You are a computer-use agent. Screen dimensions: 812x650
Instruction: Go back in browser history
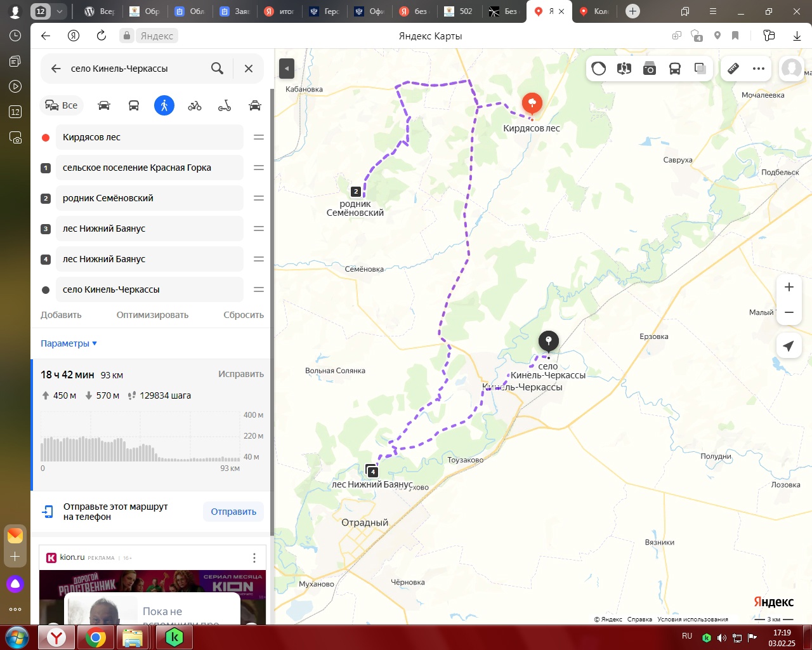coord(46,36)
